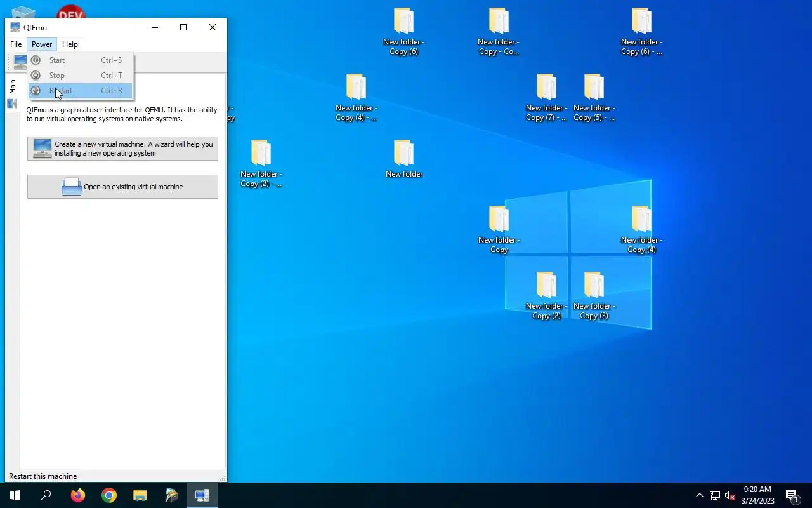Click the DEV desktop icon behind QtEmu
Screen dimensions: 812x508
pyautogui.click(x=71, y=13)
